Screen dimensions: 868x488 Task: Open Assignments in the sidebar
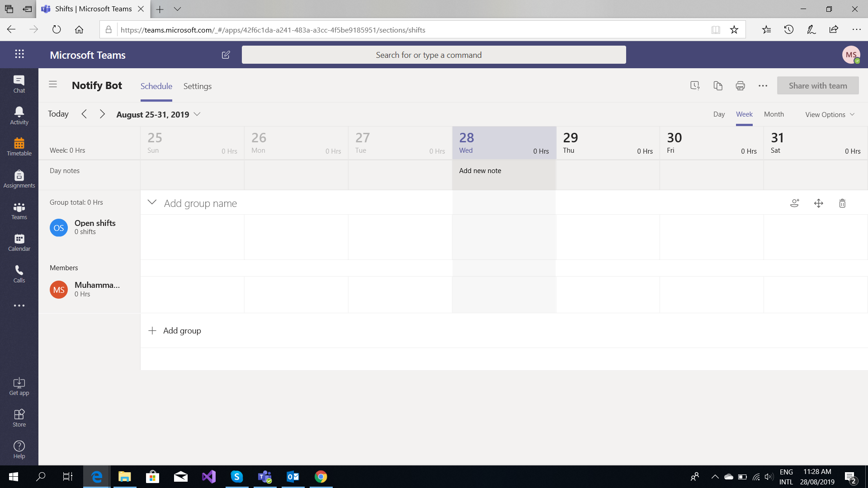click(19, 179)
